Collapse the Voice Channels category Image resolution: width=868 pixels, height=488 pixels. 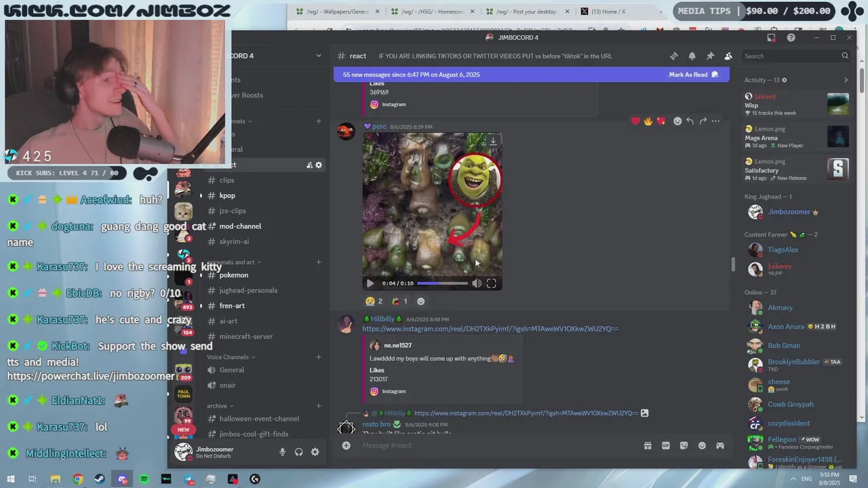pos(231,357)
